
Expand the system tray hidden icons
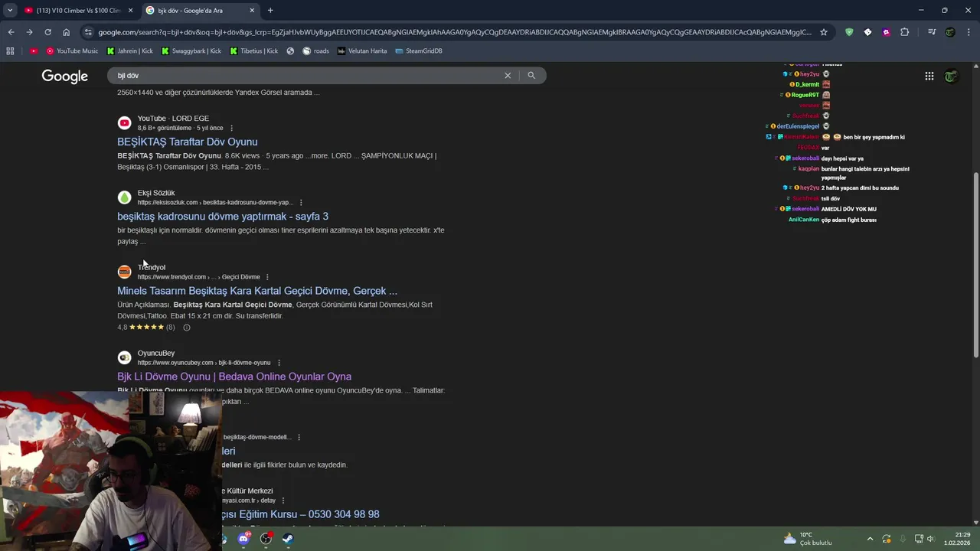pyautogui.click(x=870, y=539)
